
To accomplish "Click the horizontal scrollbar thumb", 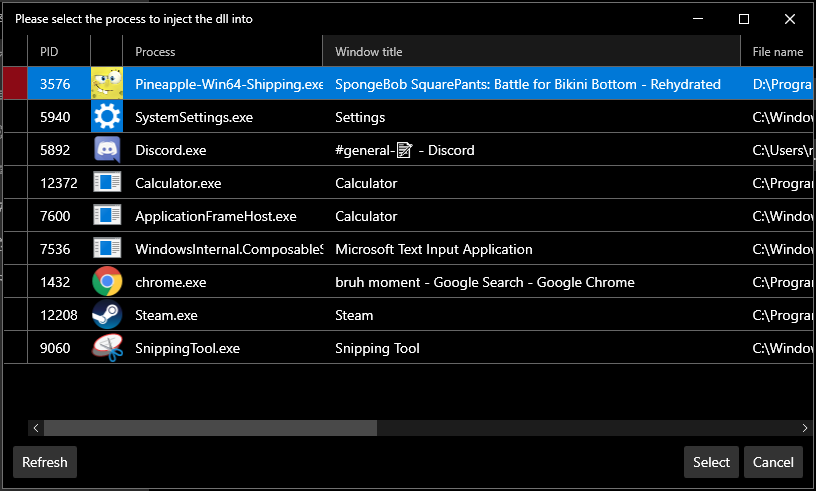I will (210, 428).
